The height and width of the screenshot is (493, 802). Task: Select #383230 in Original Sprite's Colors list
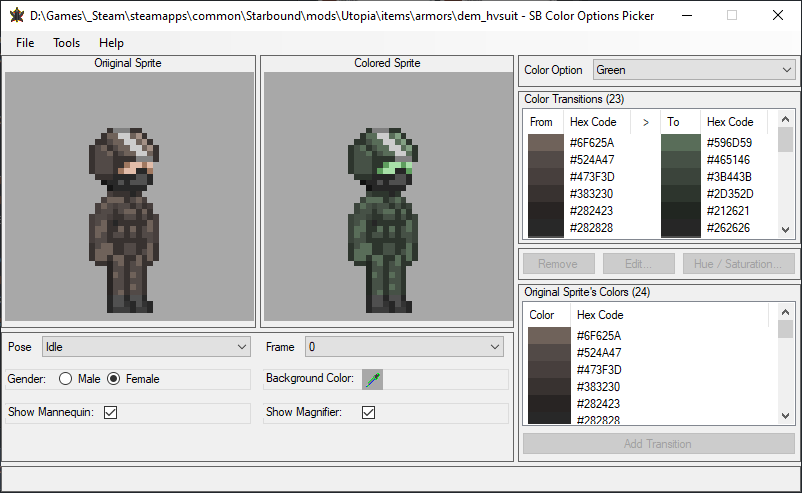[x=598, y=387]
